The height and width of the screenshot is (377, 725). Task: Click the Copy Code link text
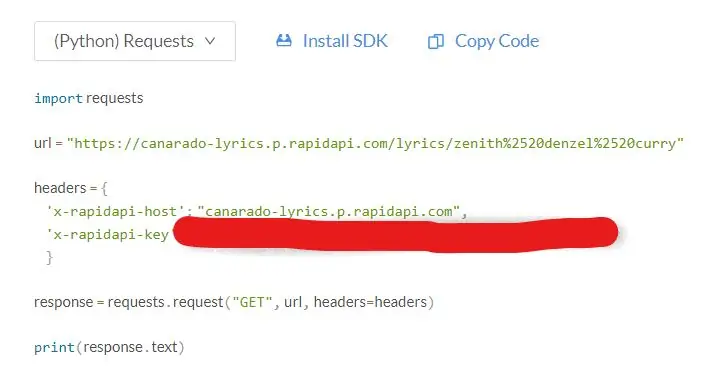497,41
